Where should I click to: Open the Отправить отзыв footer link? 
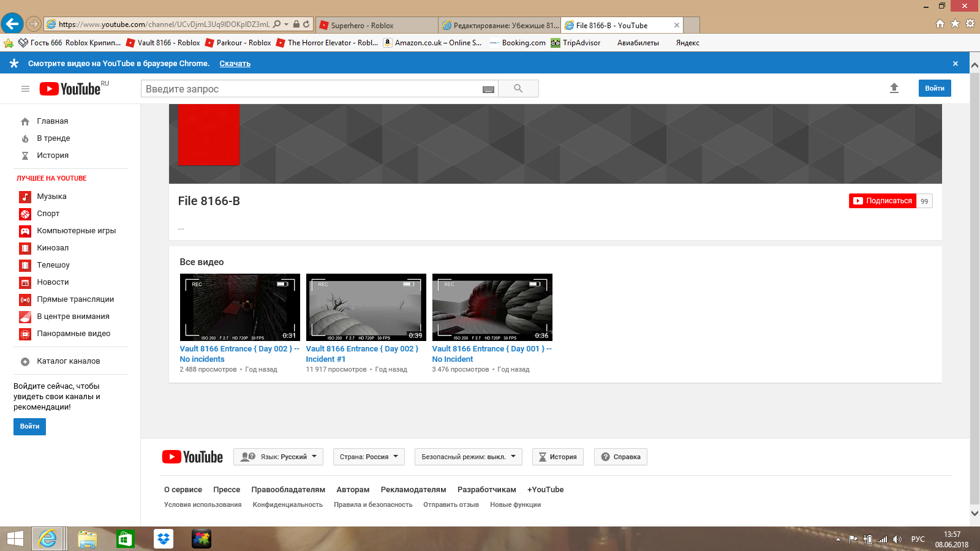(451, 505)
